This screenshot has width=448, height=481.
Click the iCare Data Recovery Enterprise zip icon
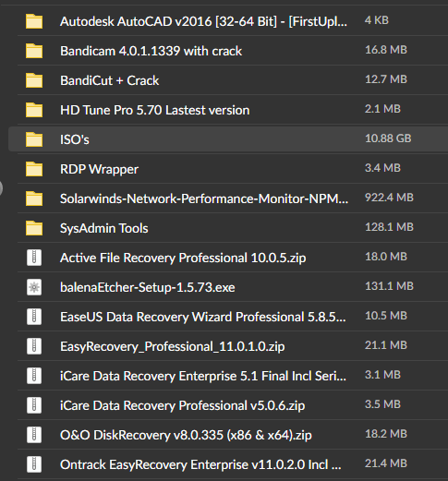click(x=34, y=376)
